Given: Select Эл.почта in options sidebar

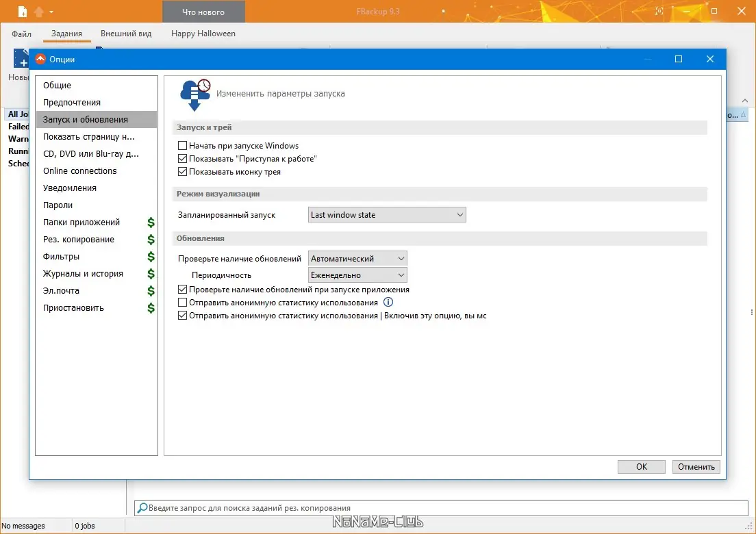Looking at the screenshot, I should tap(97, 290).
